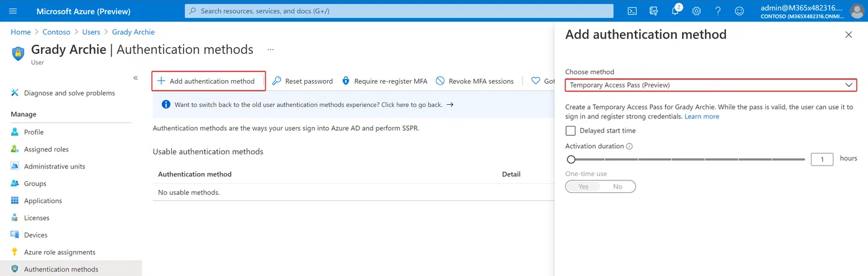Open the Profile menu item

pos(34,132)
